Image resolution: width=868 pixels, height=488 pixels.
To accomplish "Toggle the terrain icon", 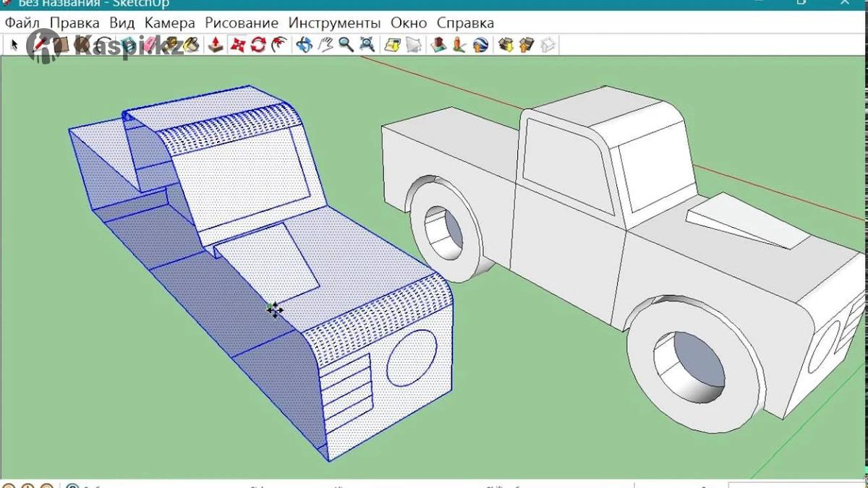I will tap(414, 45).
